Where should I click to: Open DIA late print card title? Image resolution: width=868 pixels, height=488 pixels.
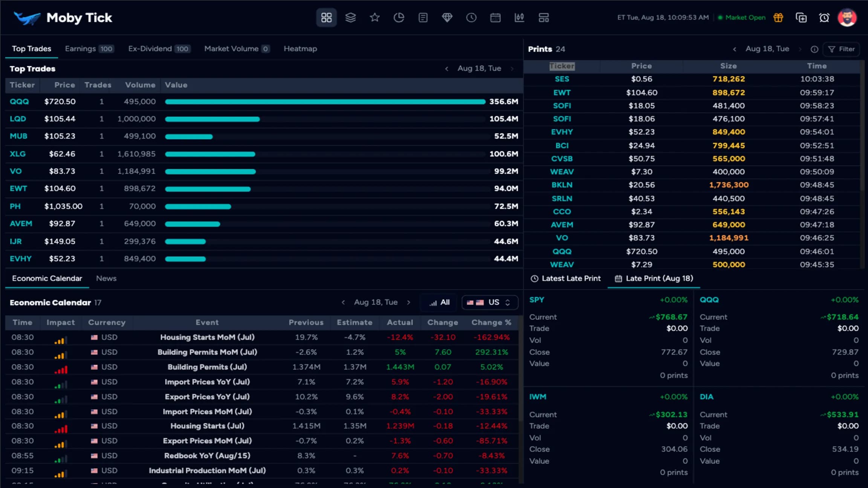pyautogui.click(x=706, y=396)
